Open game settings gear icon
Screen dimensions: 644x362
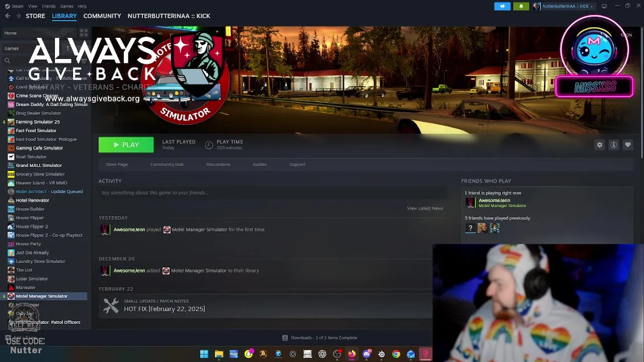point(600,145)
